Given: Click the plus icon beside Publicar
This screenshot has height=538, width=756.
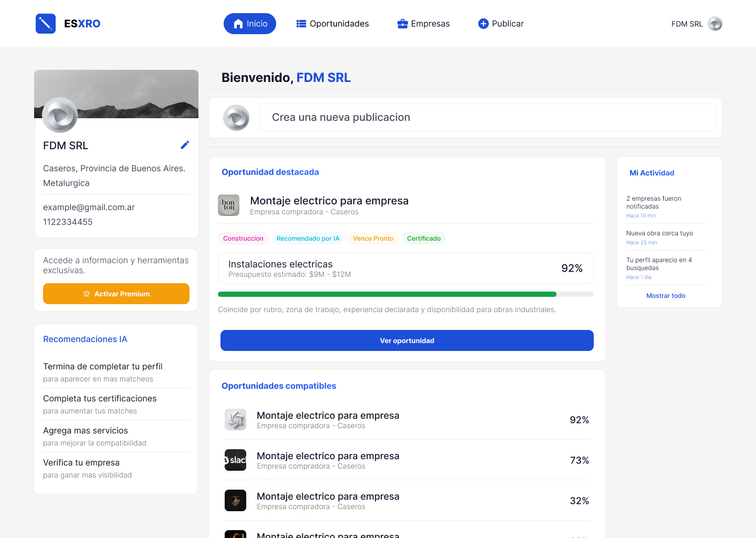Looking at the screenshot, I should pyautogui.click(x=484, y=24).
